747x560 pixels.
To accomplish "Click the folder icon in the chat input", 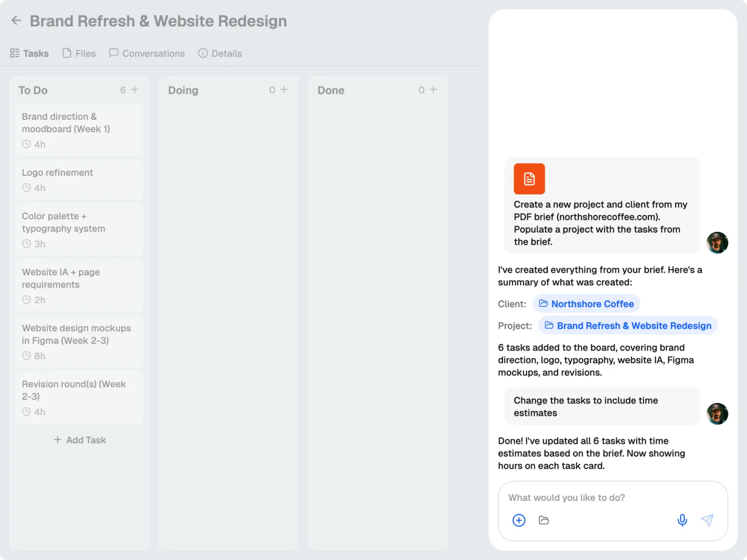I will pyautogui.click(x=544, y=520).
